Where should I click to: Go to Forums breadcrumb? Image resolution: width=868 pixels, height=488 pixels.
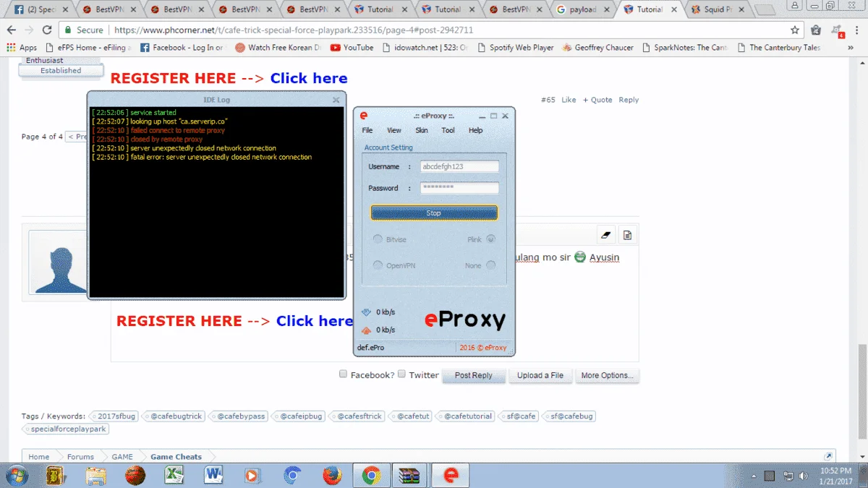[80, 457]
